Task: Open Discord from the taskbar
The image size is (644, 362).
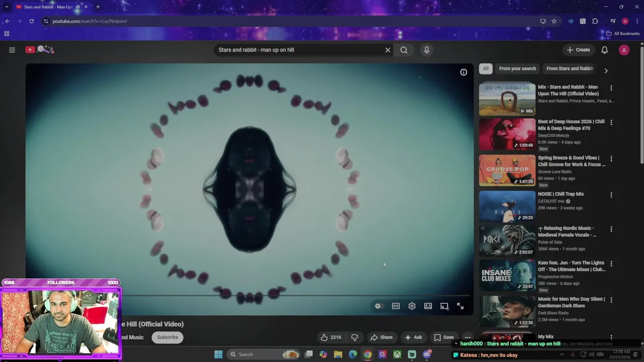Action: click(x=427, y=354)
